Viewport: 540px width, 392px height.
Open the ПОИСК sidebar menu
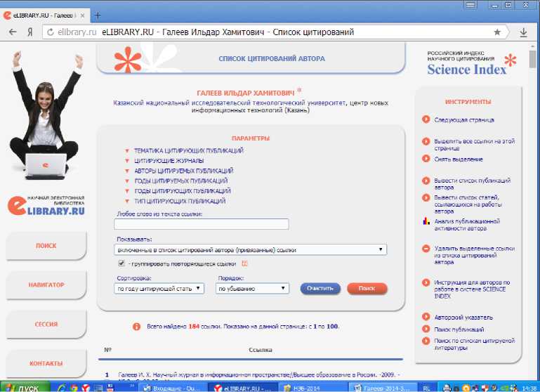[x=46, y=246]
